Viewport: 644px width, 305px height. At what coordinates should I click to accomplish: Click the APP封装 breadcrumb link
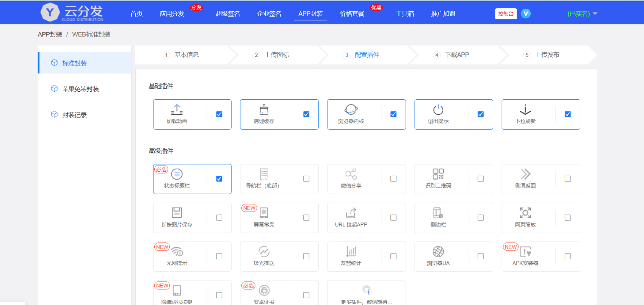click(50, 34)
